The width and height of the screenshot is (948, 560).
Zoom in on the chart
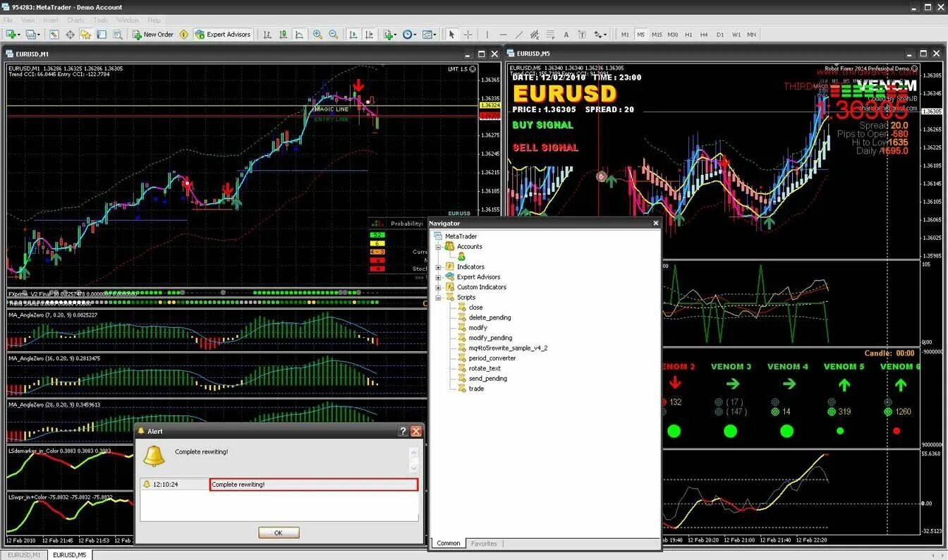click(317, 35)
